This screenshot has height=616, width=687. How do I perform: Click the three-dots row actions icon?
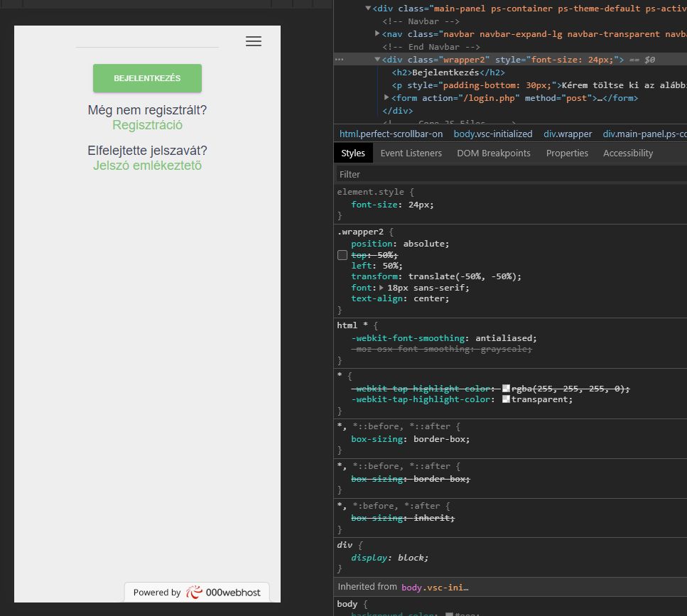tap(340, 59)
